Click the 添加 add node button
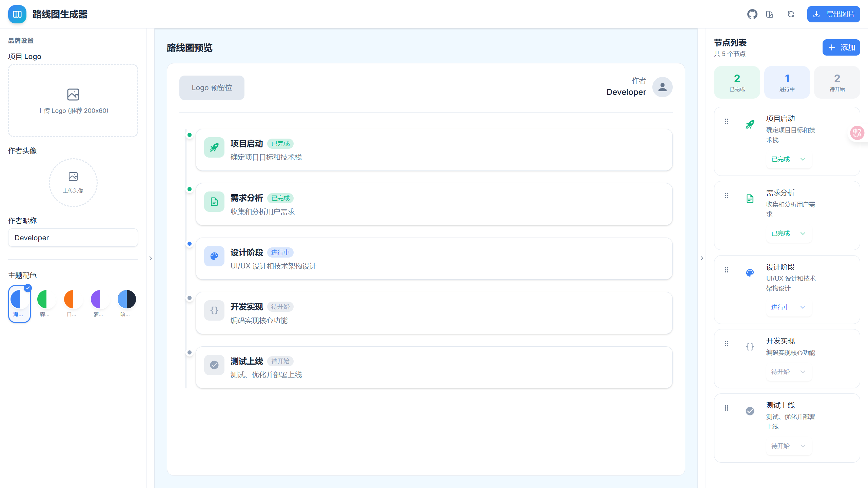The image size is (868, 488). pos(841,47)
